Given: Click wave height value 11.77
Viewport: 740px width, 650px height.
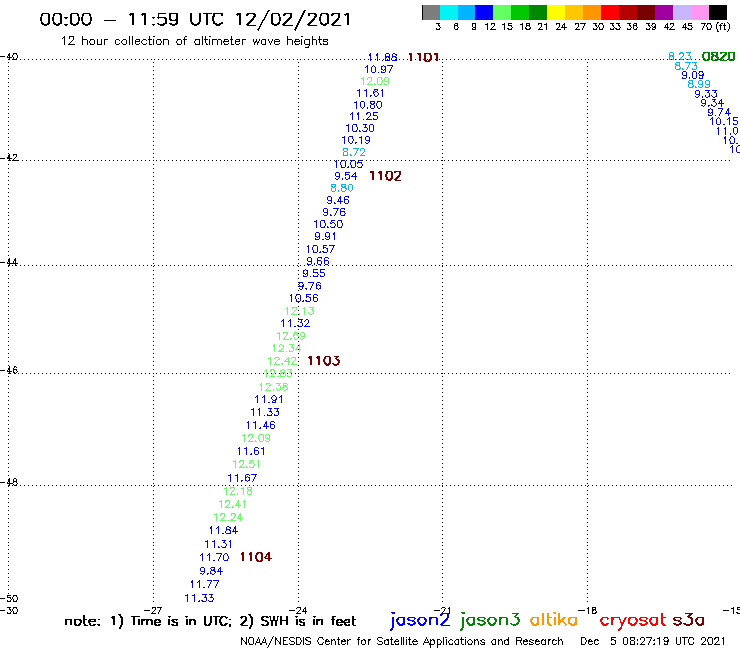Looking at the screenshot, I should tap(204, 584).
